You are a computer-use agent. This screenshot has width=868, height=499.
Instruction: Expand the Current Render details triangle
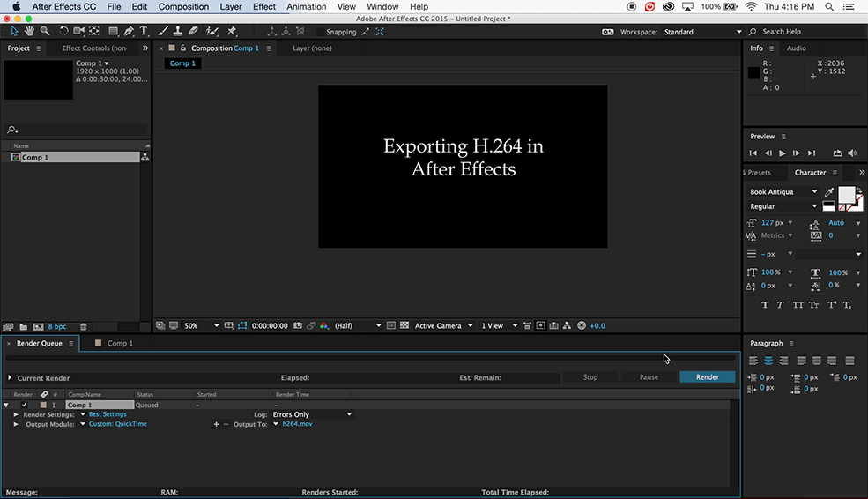10,377
